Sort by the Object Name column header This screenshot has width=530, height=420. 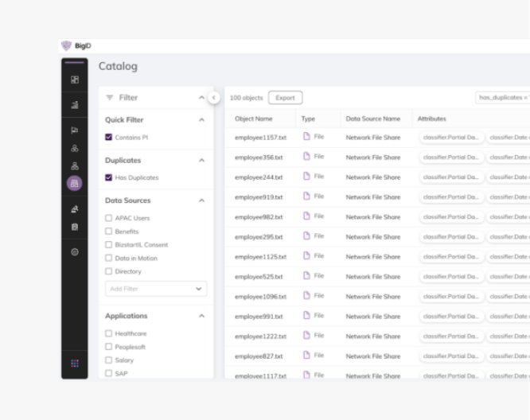[253, 119]
